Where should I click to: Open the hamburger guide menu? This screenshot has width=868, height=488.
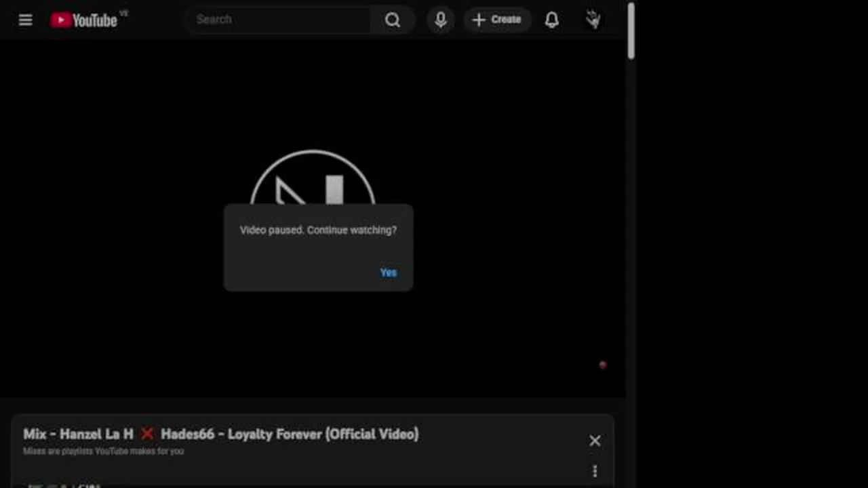tap(25, 20)
